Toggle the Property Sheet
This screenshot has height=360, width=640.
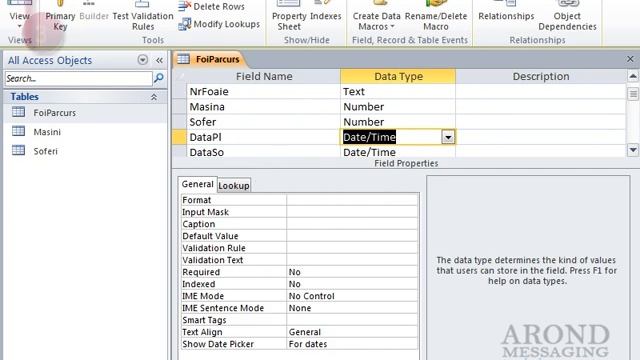click(x=289, y=16)
